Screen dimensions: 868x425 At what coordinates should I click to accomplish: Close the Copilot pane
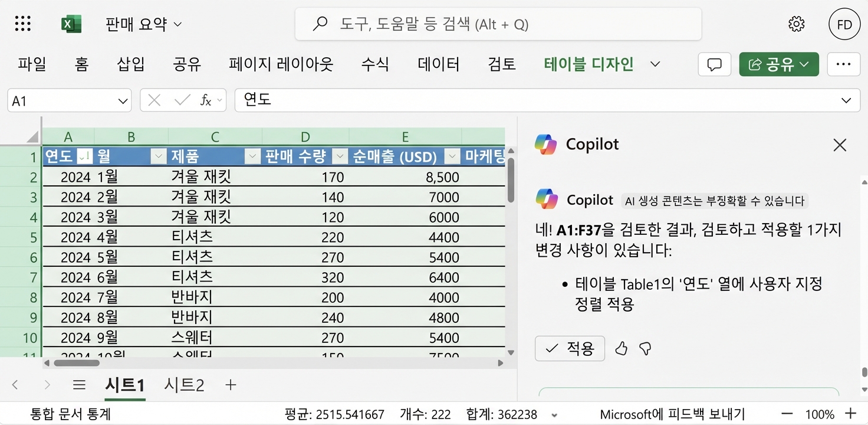click(x=840, y=145)
